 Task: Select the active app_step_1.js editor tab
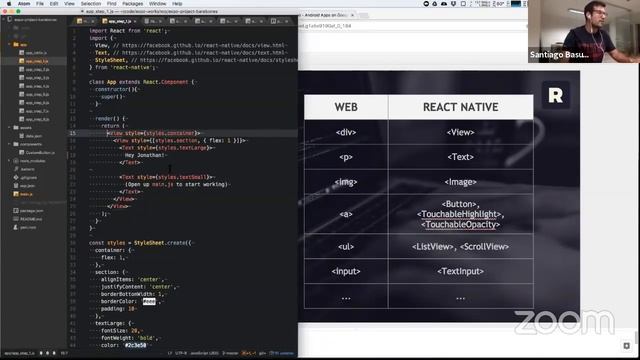tap(119, 21)
